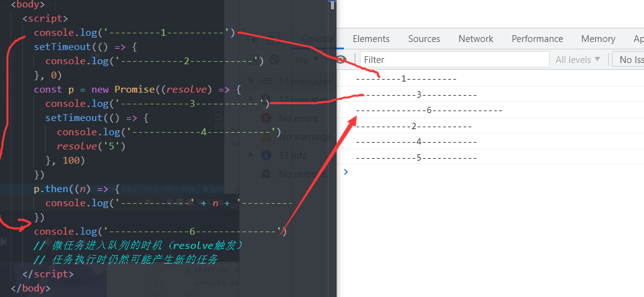This screenshot has width=644, height=297.
Task: Select the No verbose sidebar label
Action: (x=303, y=174)
